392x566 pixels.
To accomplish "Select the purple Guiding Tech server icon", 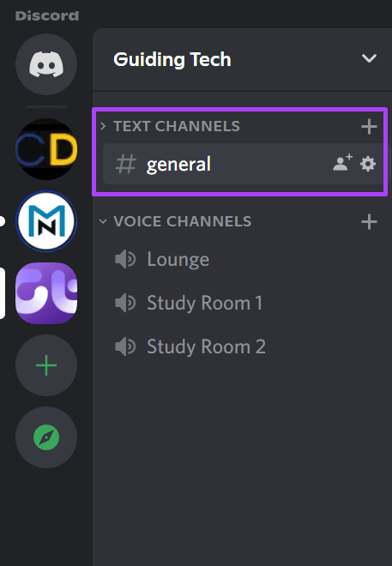I will tap(46, 293).
